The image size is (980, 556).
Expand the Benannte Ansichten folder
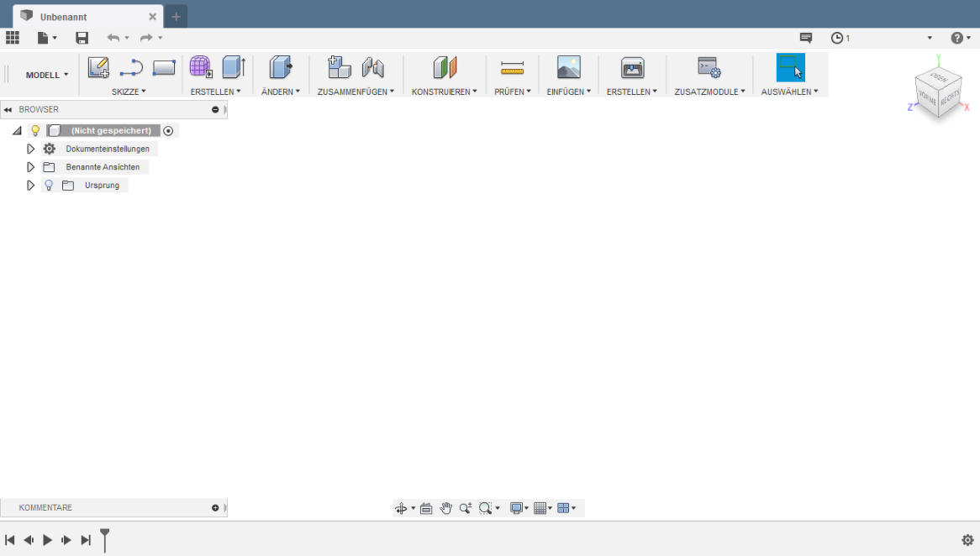coord(30,167)
